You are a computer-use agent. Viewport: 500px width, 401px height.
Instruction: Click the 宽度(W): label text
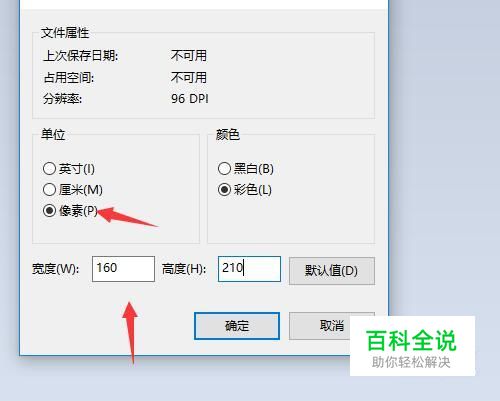55,269
